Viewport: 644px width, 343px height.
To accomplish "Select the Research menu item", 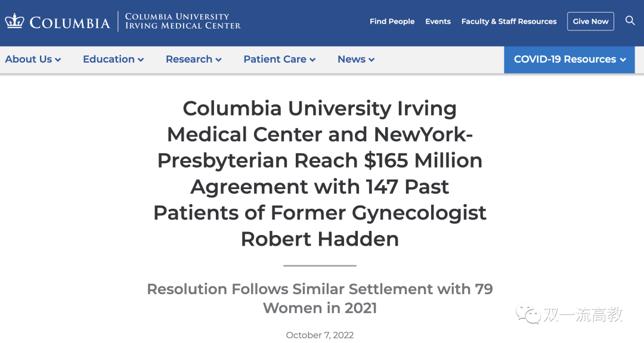I will click(189, 59).
